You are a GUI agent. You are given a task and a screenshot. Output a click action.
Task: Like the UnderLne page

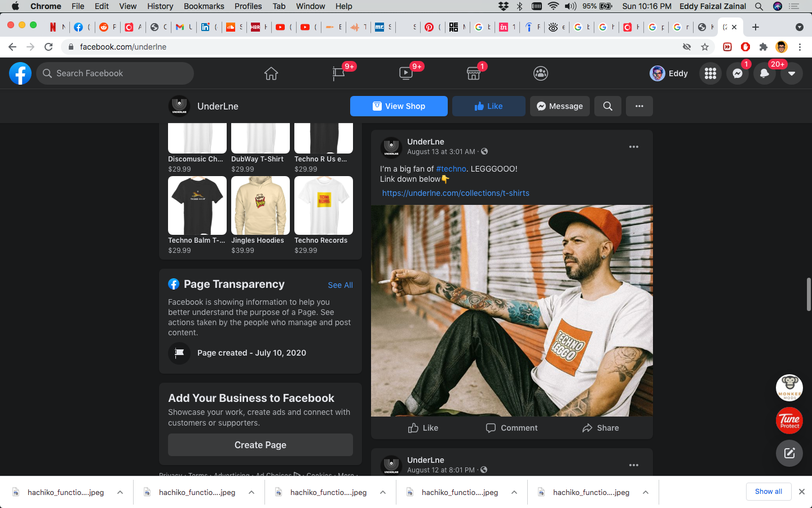coord(488,106)
